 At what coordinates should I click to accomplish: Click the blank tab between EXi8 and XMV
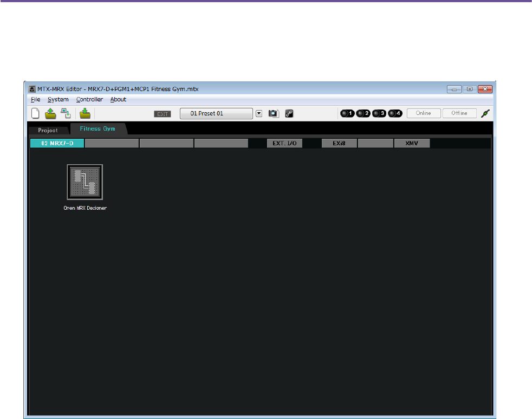pos(375,143)
